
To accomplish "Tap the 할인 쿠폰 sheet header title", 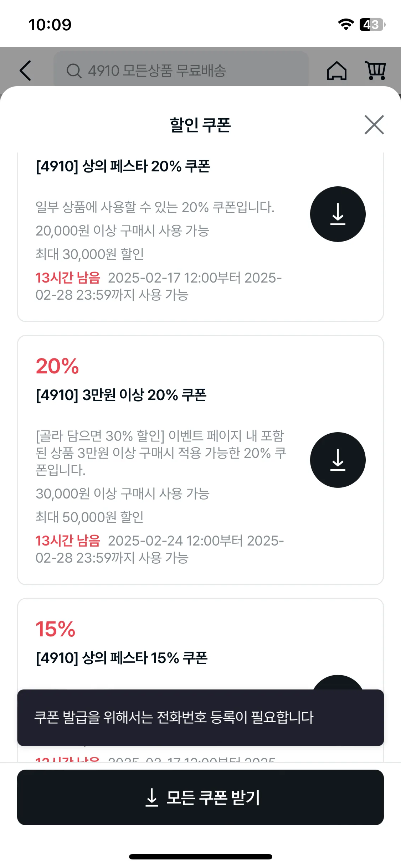I will [x=200, y=125].
